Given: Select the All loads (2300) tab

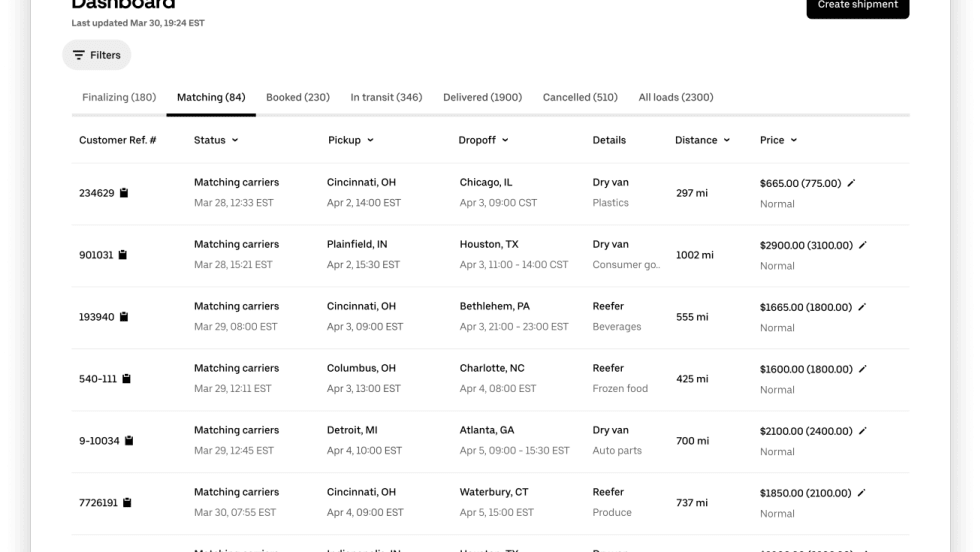Looking at the screenshot, I should [x=676, y=98].
